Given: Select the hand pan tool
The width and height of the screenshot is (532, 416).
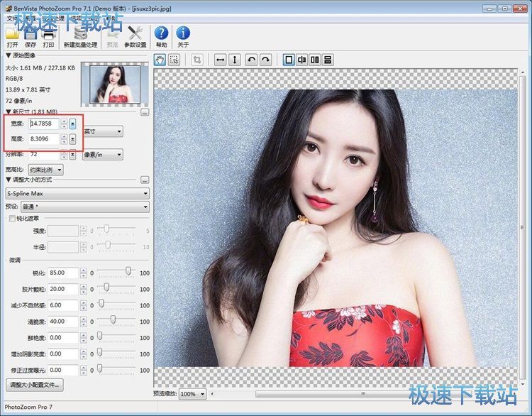Looking at the screenshot, I should [160, 60].
